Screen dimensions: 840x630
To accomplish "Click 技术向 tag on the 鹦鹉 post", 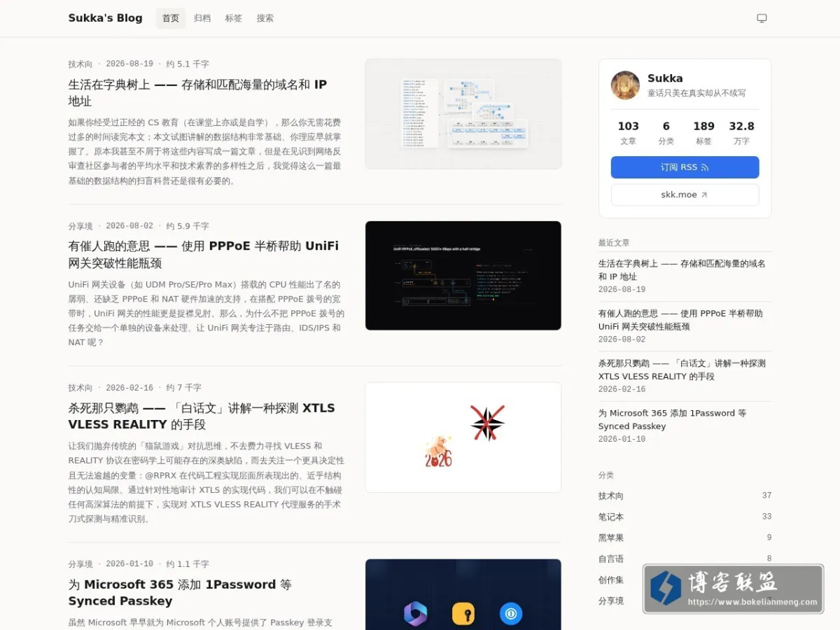I will [x=80, y=387].
